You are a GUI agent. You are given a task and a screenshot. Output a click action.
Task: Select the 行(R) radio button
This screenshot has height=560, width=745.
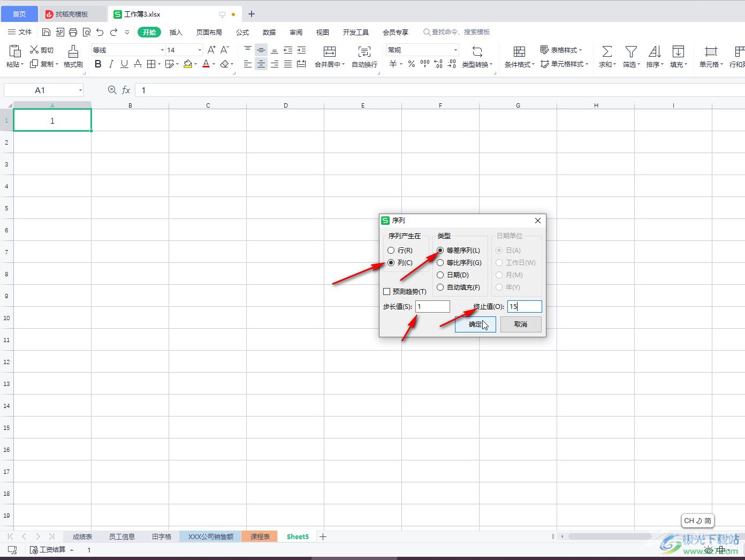point(391,250)
